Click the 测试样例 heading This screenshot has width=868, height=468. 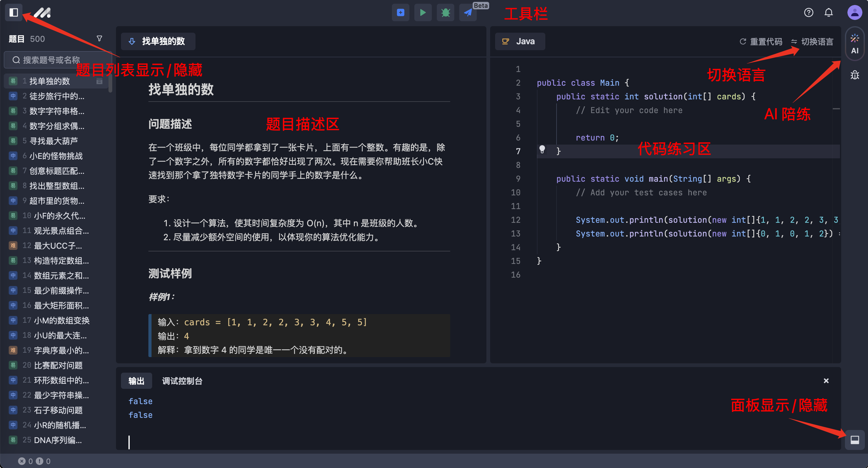(x=170, y=273)
